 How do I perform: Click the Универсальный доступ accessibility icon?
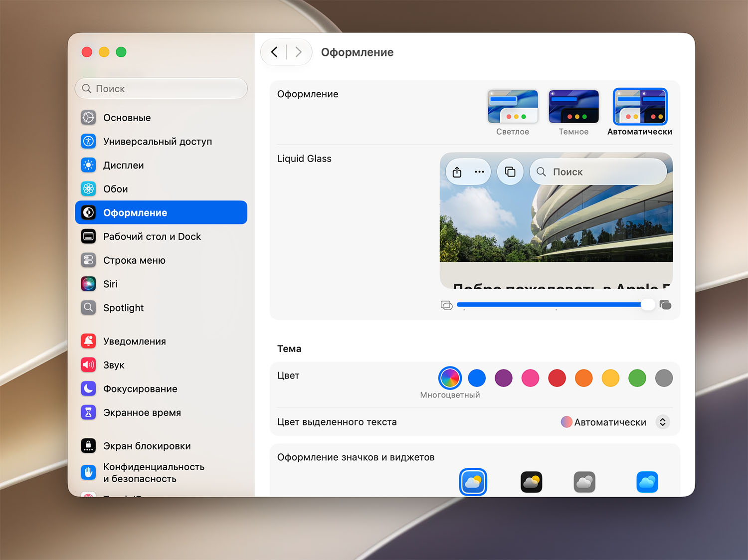pyautogui.click(x=88, y=141)
